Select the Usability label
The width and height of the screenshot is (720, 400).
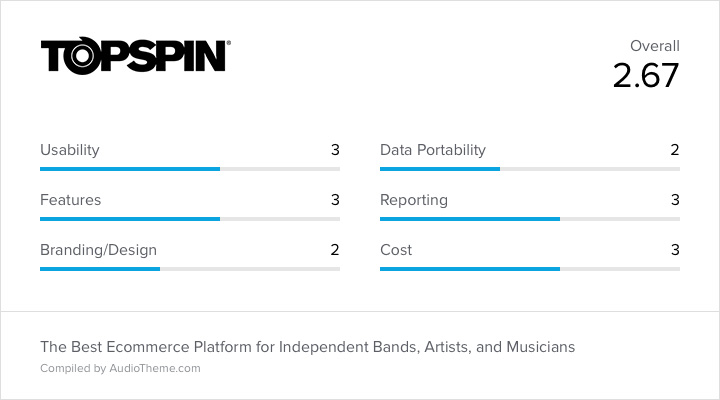70,150
